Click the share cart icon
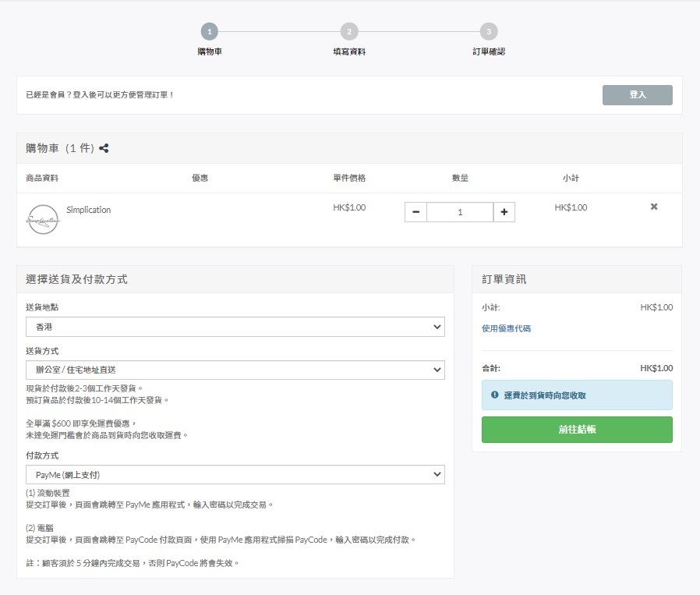The width and height of the screenshot is (700, 595). coord(104,148)
